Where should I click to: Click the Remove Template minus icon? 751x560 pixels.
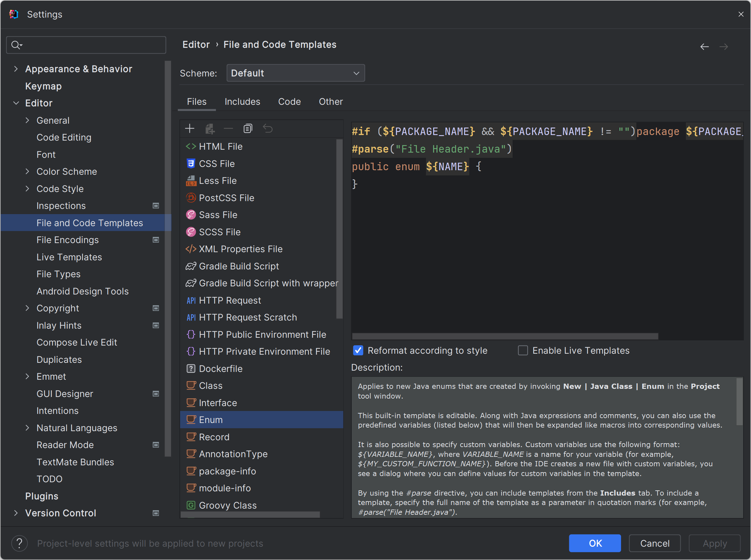point(228,129)
